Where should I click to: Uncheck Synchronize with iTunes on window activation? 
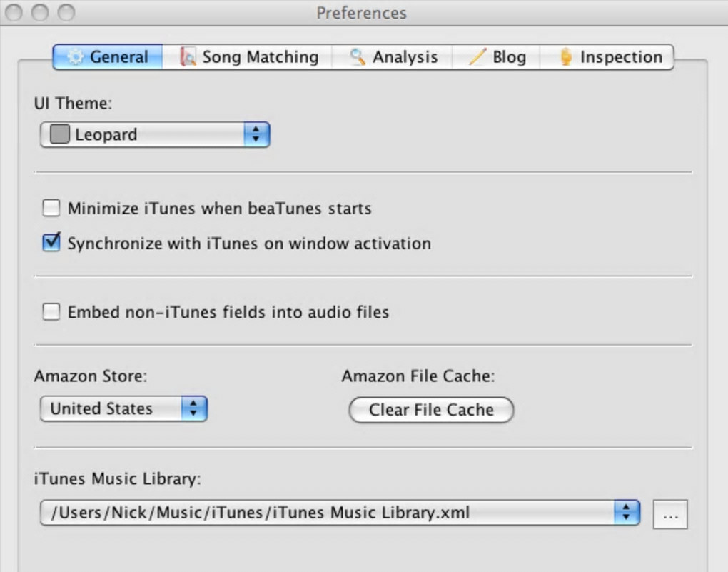51,243
